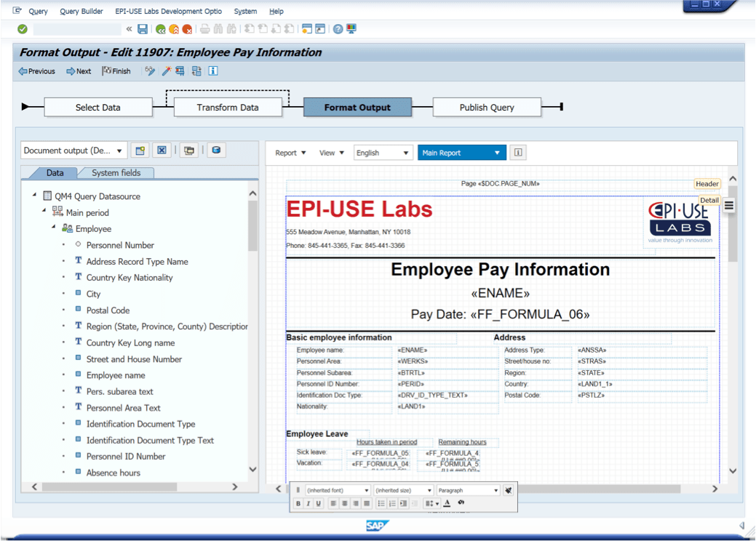Open the inherited size dropdown
The image size is (756, 541).
[404, 490]
